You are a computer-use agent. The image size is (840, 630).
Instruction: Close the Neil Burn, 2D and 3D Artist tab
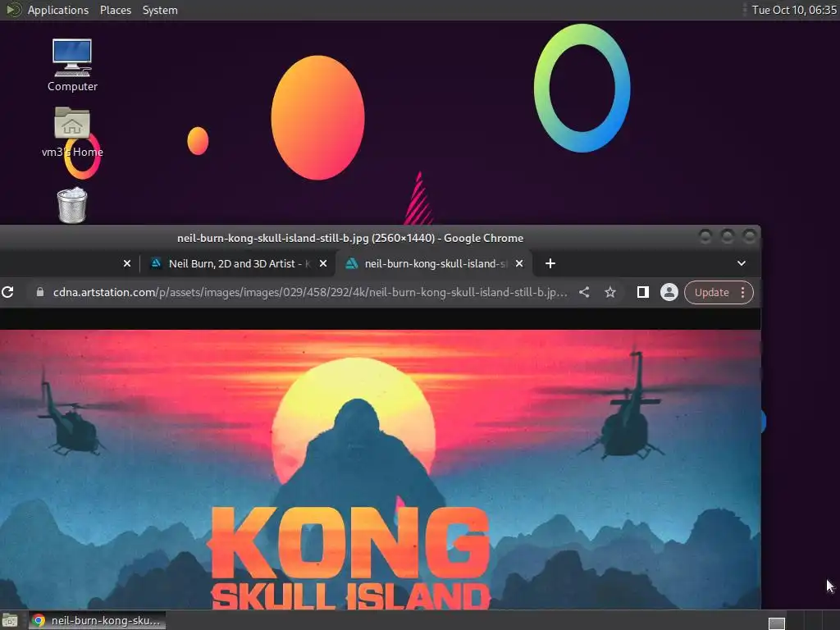click(323, 263)
